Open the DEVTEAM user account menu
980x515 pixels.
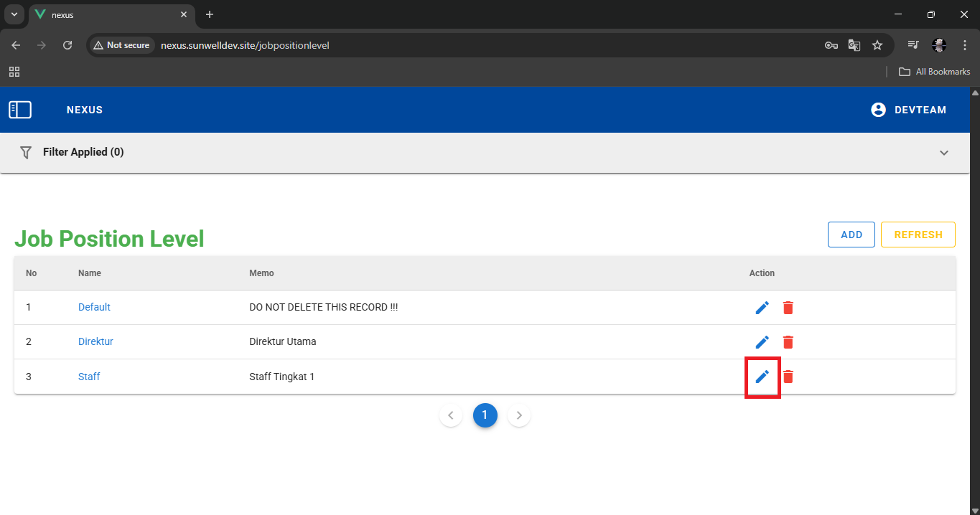tap(908, 110)
